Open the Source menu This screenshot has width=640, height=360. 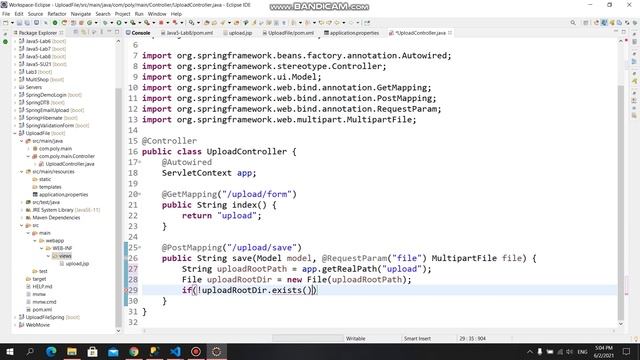[36, 14]
